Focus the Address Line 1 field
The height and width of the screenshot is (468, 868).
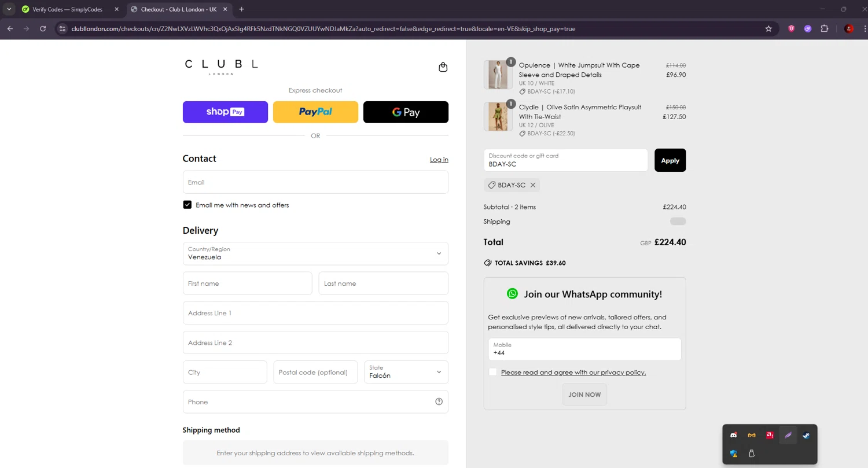coord(315,313)
